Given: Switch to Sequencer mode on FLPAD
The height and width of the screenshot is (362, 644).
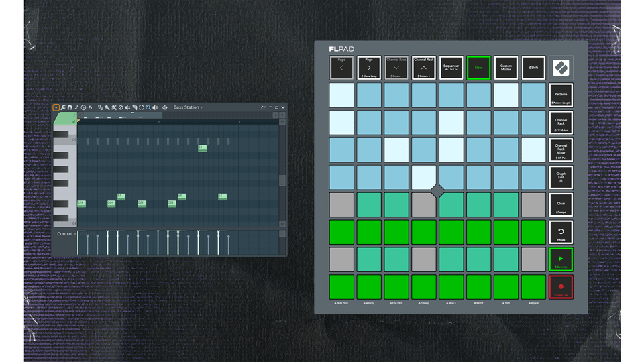Looking at the screenshot, I should coord(451,68).
